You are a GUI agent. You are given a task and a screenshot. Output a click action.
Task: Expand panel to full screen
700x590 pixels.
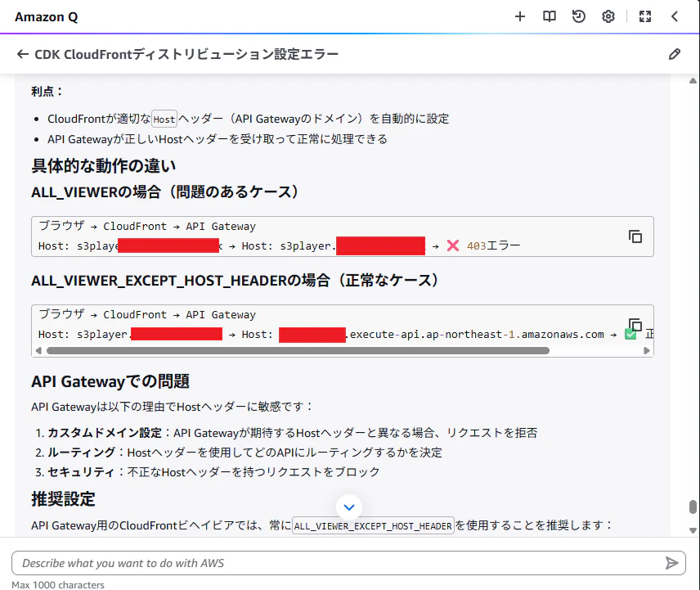click(x=645, y=17)
